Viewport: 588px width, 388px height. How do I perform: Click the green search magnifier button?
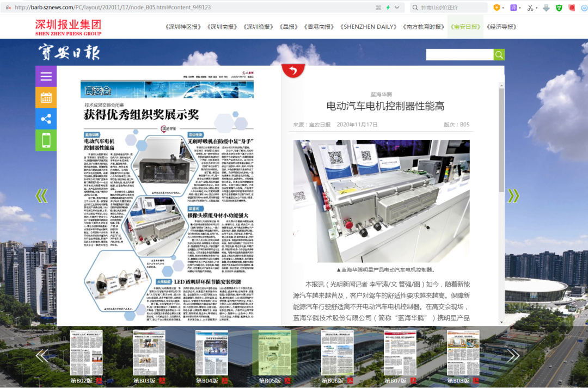pos(499,55)
